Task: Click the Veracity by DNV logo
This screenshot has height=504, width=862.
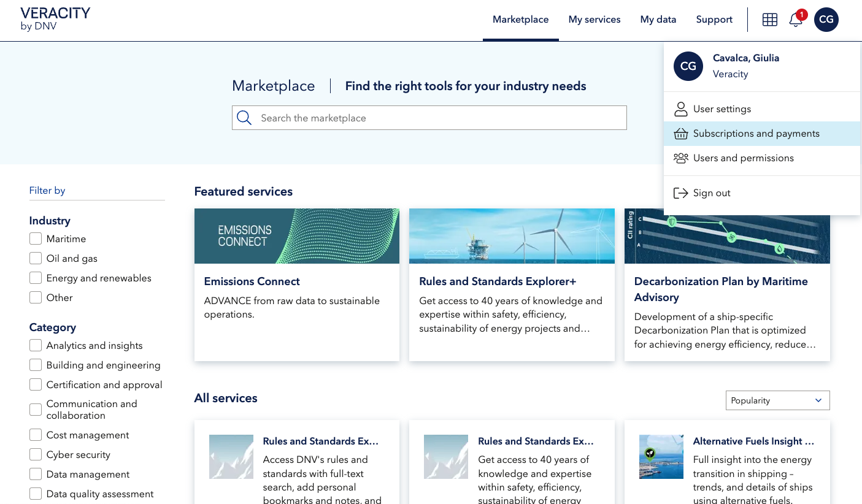Action: point(55,19)
